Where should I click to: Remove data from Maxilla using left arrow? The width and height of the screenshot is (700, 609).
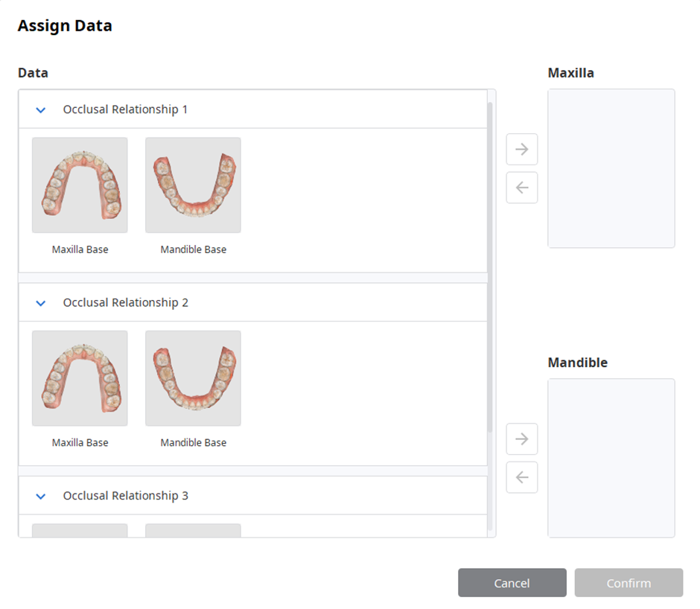[521, 188]
